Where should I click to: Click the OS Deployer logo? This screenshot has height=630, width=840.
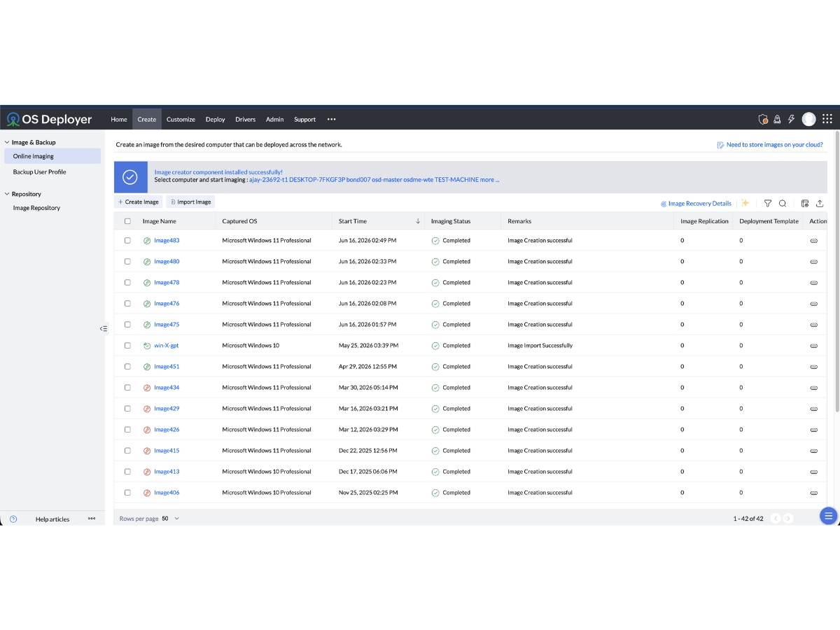(x=49, y=119)
